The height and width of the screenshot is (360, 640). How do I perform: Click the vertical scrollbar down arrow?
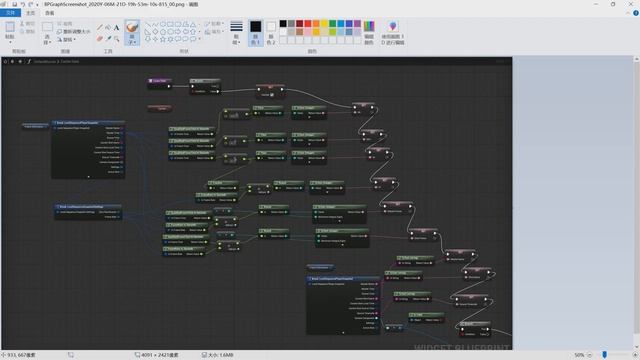[637, 347]
